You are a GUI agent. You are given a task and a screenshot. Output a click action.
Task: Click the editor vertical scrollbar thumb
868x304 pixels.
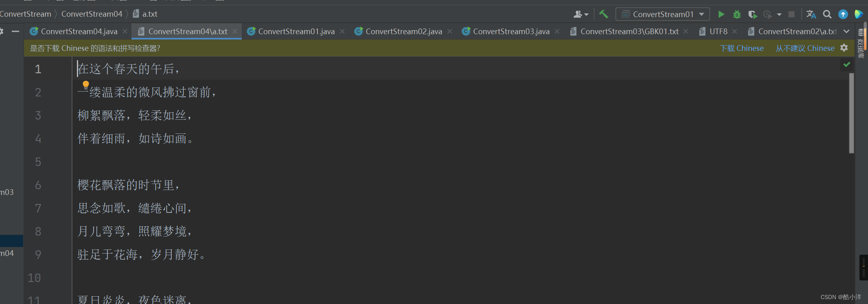click(x=851, y=113)
